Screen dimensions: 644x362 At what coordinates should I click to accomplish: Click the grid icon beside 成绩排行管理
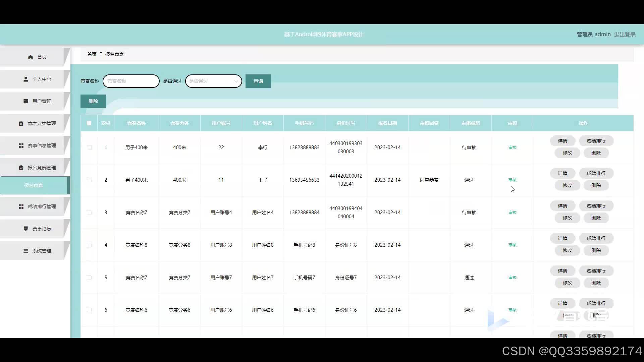21,206
